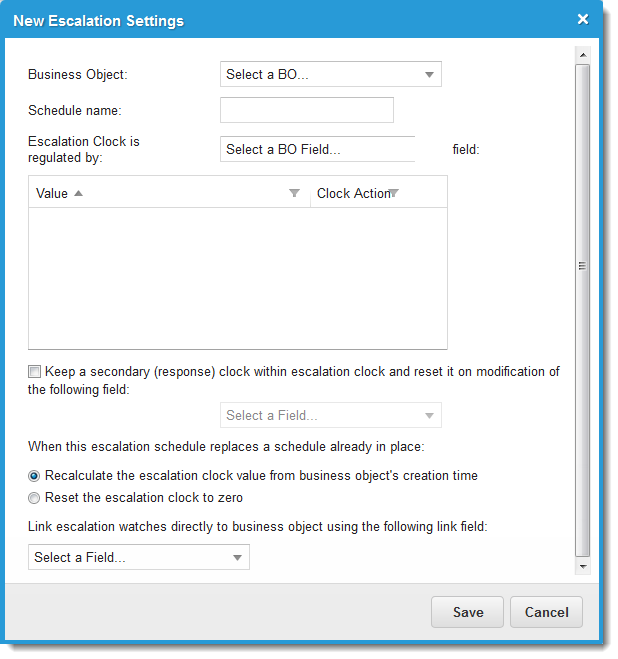618x659 pixels.
Task: Select Reset the escalation clock to zero
Action: click(35, 498)
